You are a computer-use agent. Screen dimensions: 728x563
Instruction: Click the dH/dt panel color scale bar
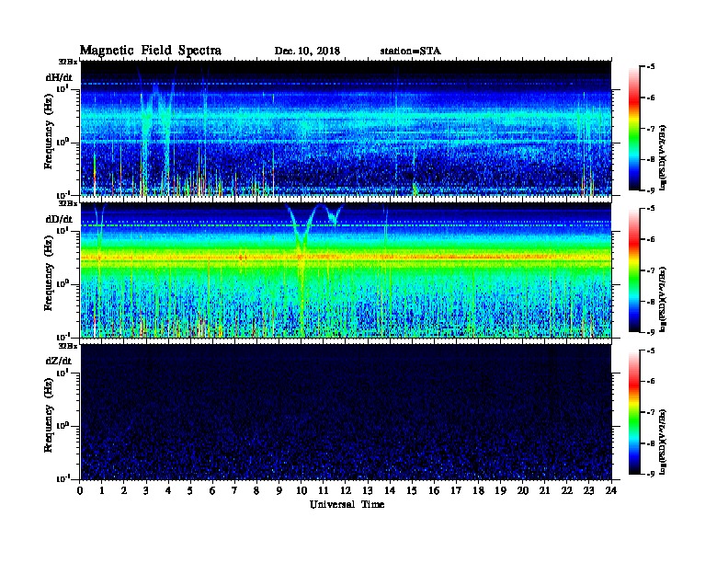click(x=634, y=129)
